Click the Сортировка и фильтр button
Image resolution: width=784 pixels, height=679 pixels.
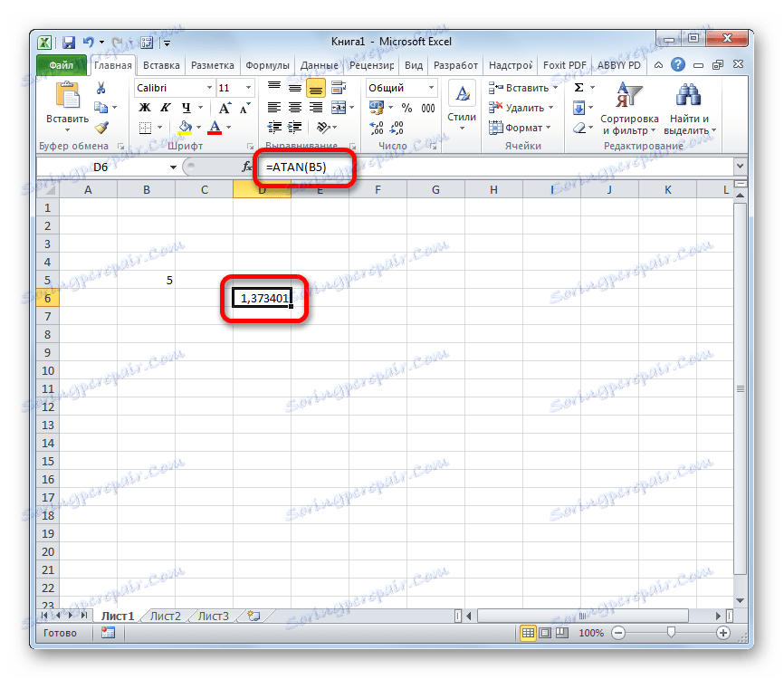click(x=629, y=109)
